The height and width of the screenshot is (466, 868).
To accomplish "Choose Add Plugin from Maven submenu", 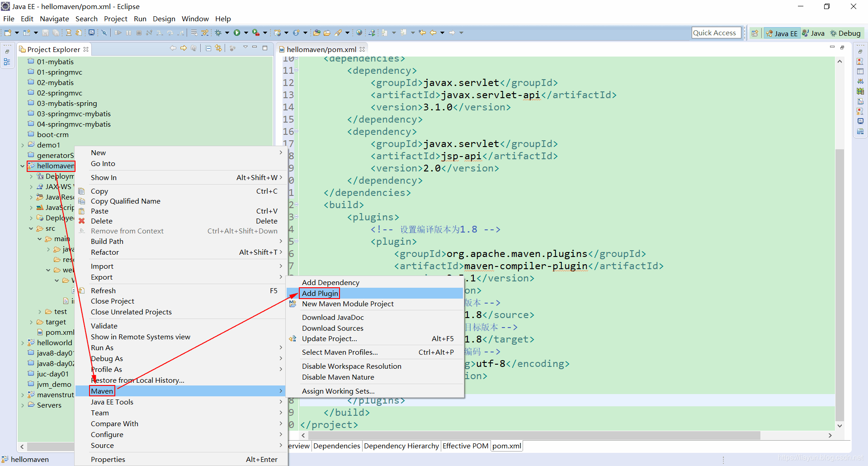I will coord(374,293).
